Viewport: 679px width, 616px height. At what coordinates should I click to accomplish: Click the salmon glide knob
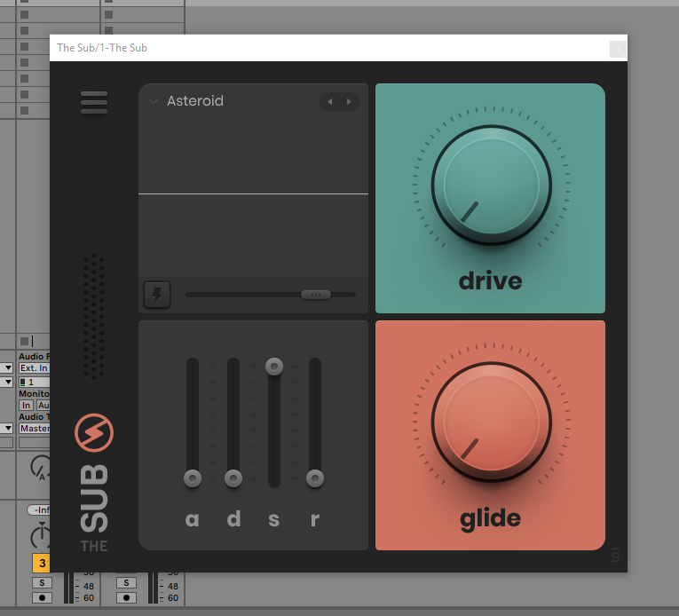pyautogui.click(x=491, y=422)
